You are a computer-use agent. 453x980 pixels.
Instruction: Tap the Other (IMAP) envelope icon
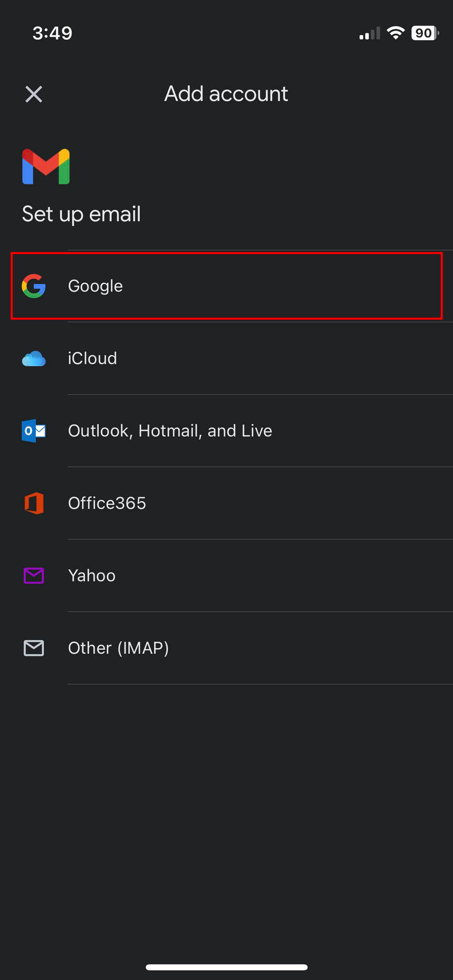pos(34,648)
